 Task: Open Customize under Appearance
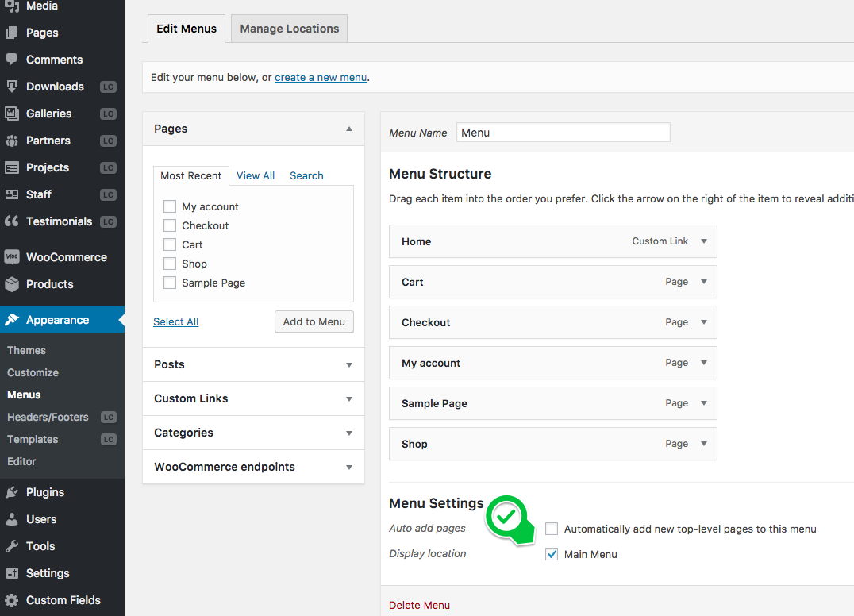click(33, 372)
